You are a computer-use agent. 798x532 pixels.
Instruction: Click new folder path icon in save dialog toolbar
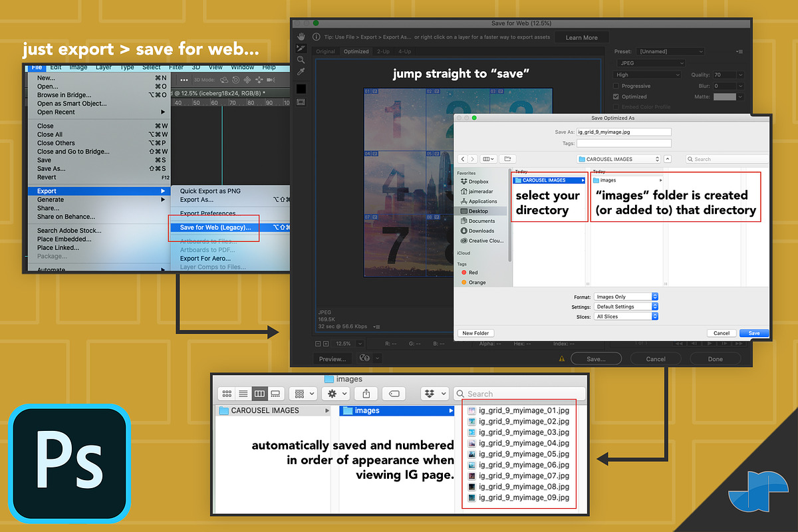point(507,159)
